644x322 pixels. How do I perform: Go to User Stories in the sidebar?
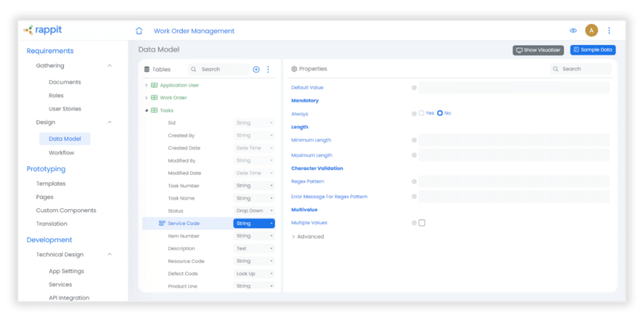click(64, 109)
